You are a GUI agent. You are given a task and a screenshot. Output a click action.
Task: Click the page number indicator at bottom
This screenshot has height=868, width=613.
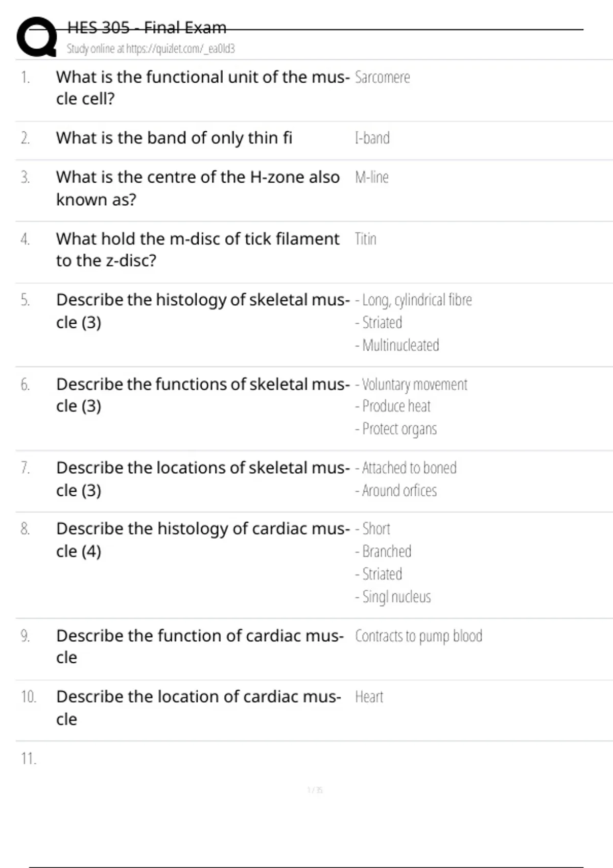tap(315, 790)
